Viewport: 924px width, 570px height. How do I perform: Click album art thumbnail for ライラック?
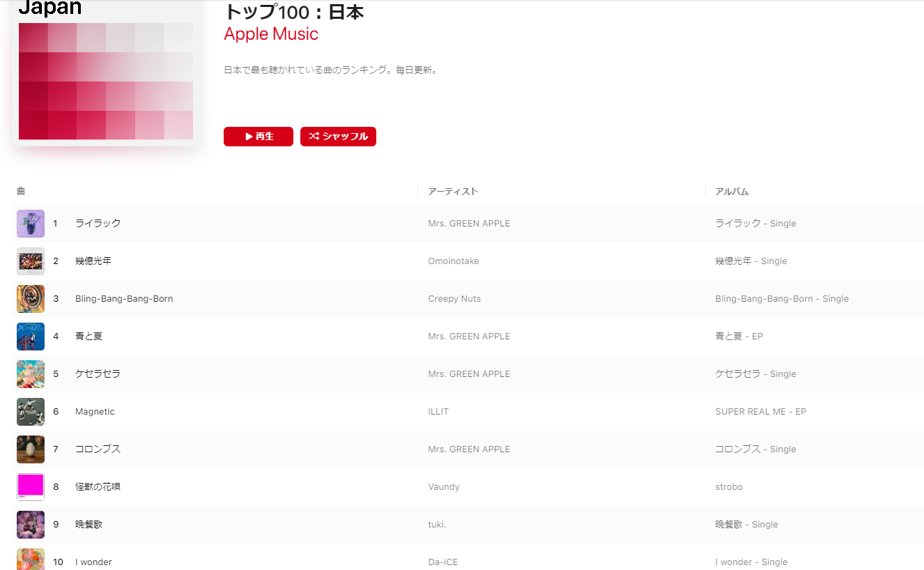[31, 224]
